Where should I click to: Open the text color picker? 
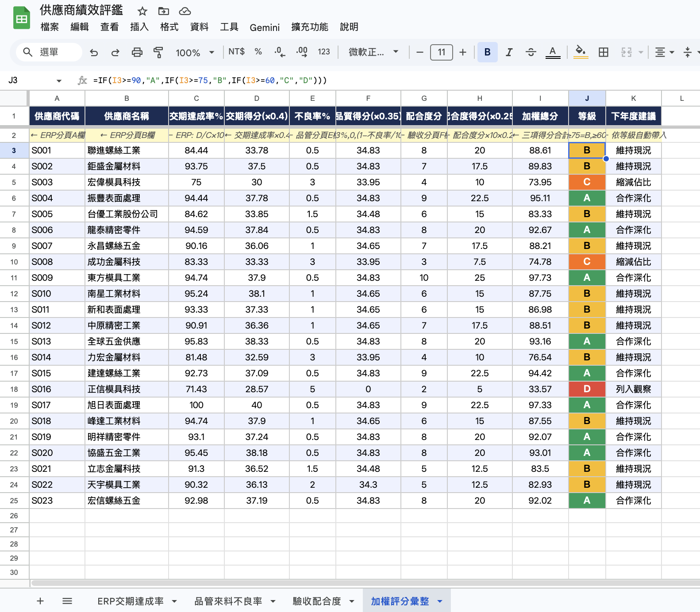[x=553, y=52]
